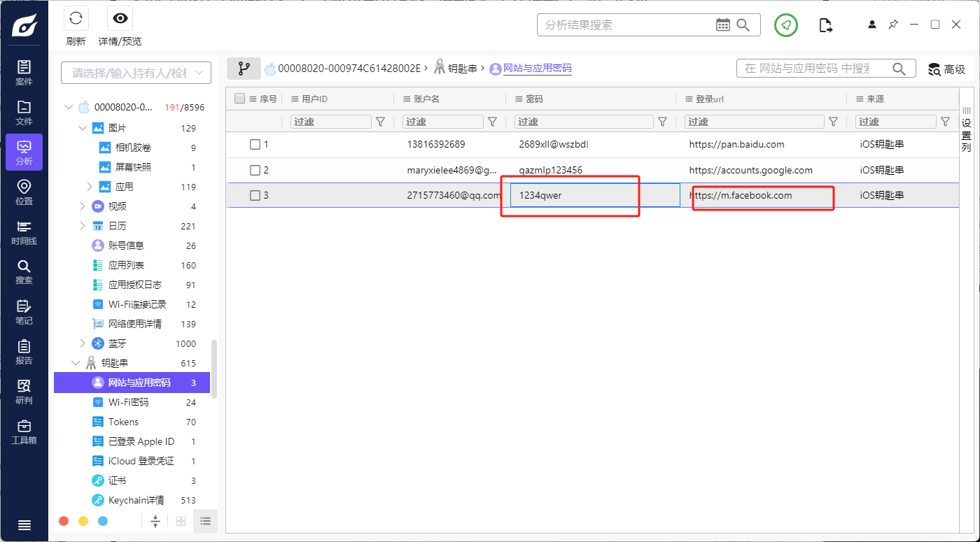
Task: Click the red color dot filter
Action: click(64, 521)
